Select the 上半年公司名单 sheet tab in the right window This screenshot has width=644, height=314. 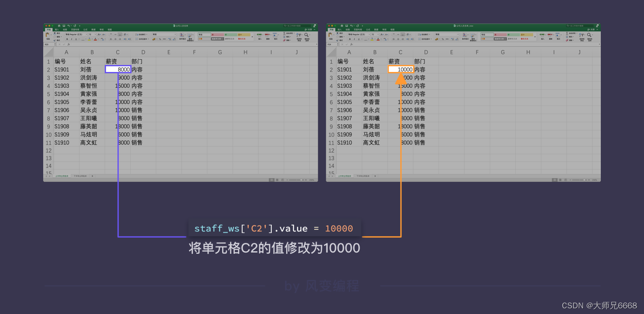tap(344, 176)
